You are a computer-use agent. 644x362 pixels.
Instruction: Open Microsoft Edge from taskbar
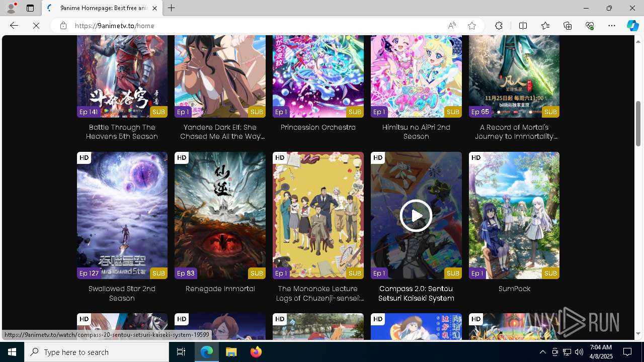[207, 352]
